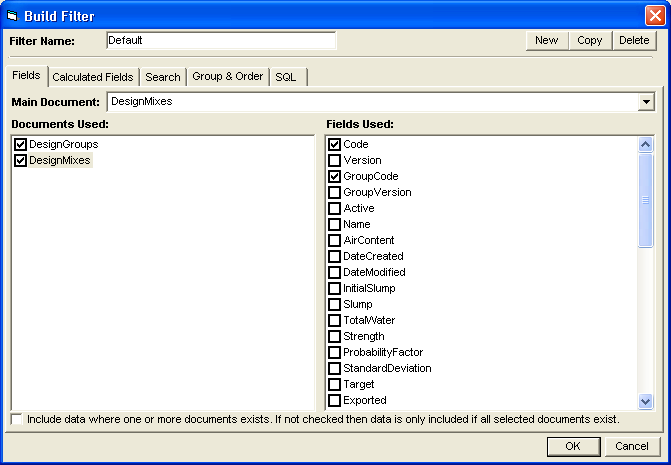Viewport: 671px width, 465px height.
Task: Go to the Group & Order tab
Action: pyautogui.click(x=227, y=77)
